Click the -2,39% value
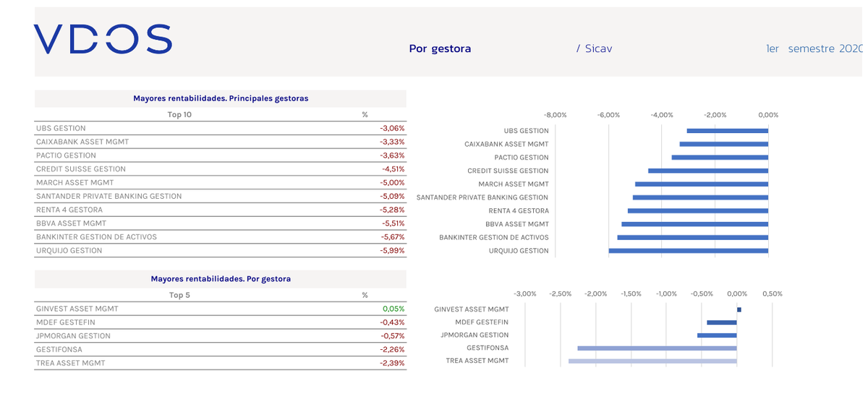The width and height of the screenshot is (868, 402). pyautogui.click(x=392, y=363)
